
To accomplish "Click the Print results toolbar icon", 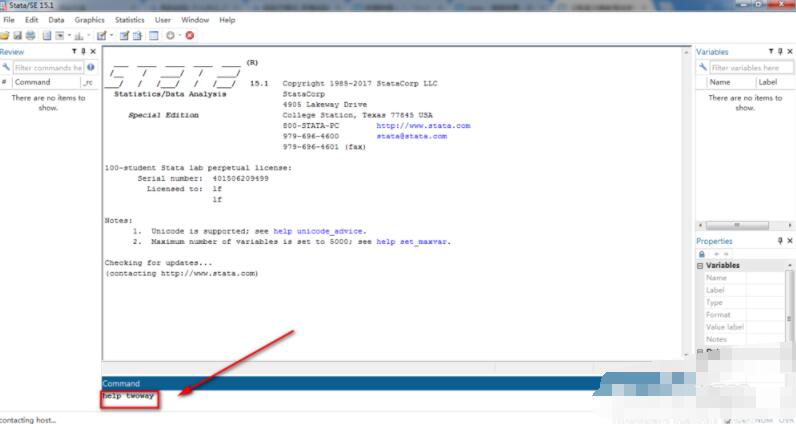I will pos(30,36).
